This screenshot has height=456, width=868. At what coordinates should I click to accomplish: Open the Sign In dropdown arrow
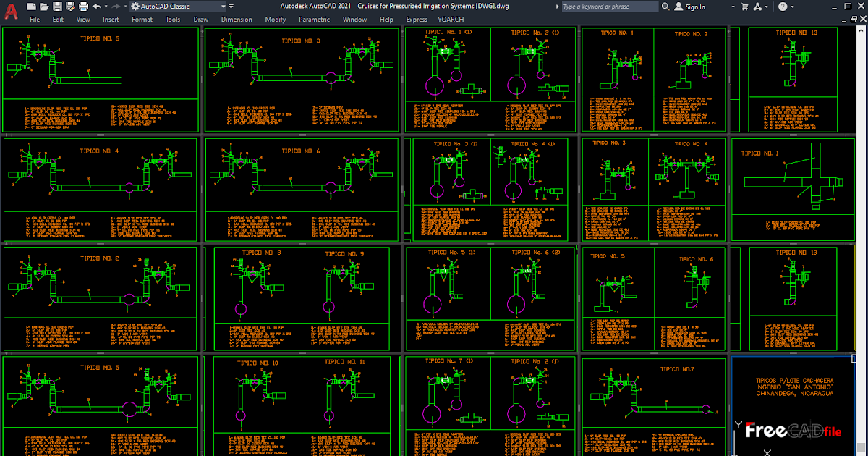pyautogui.click(x=733, y=7)
